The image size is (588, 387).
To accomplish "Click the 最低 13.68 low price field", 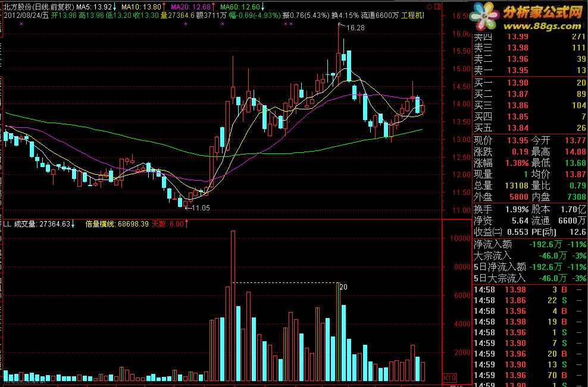I will point(559,163).
